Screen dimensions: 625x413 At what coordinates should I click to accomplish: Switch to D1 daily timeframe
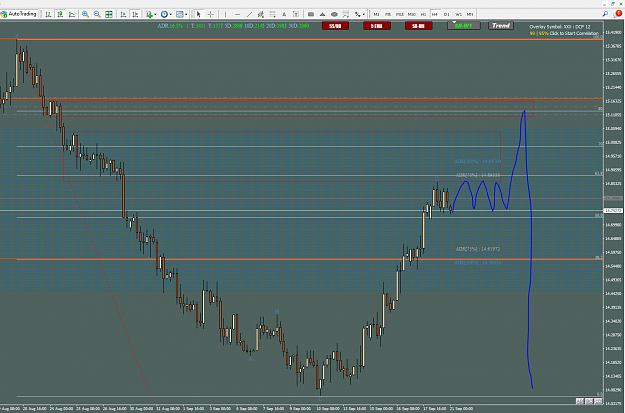click(x=446, y=14)
